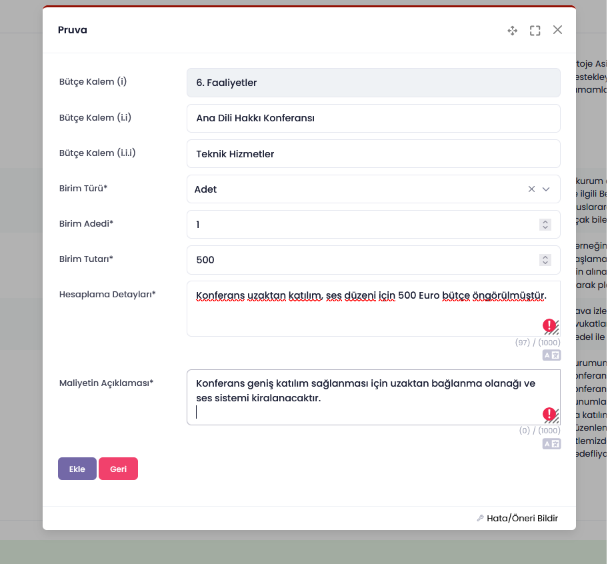Click the Ekle button
Image resolution: width=607 pixels, height=564 pixels.
(x=77, y=468)
